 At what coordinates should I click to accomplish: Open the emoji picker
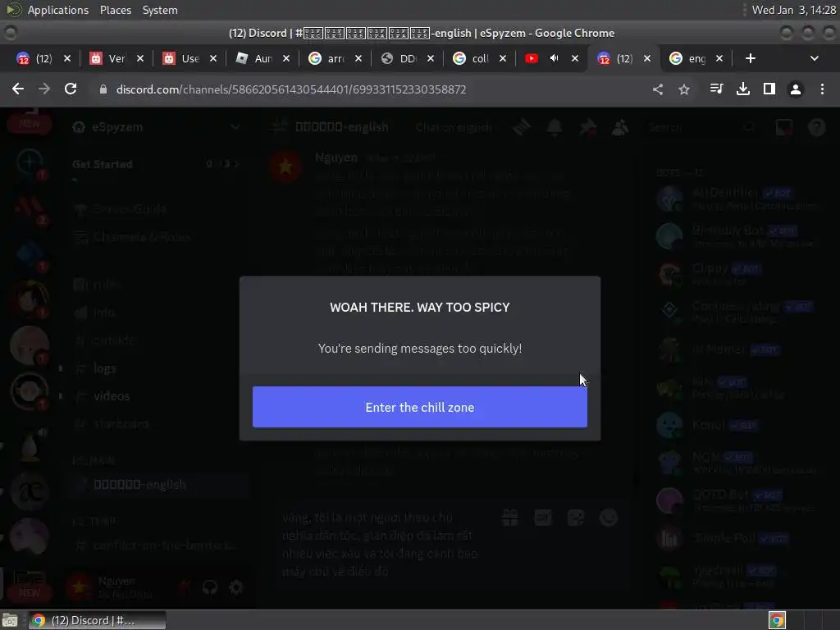pyautogui.click(x=609, y=518)
